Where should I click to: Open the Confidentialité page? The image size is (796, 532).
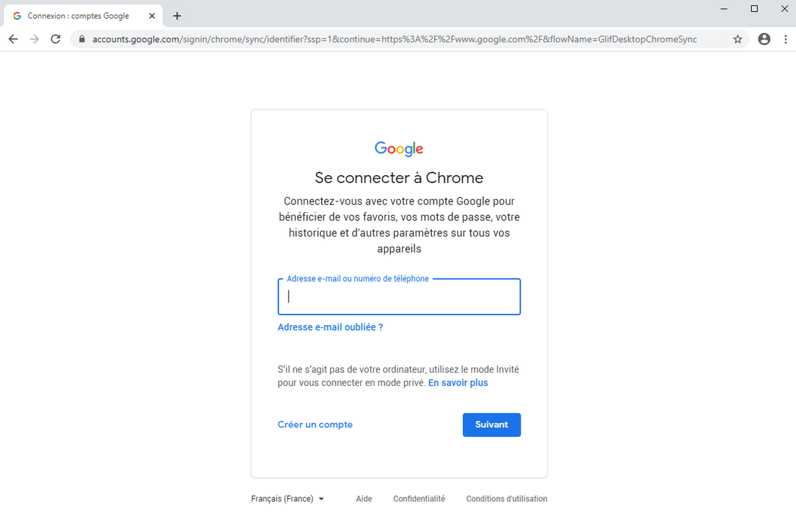(419, 498)
